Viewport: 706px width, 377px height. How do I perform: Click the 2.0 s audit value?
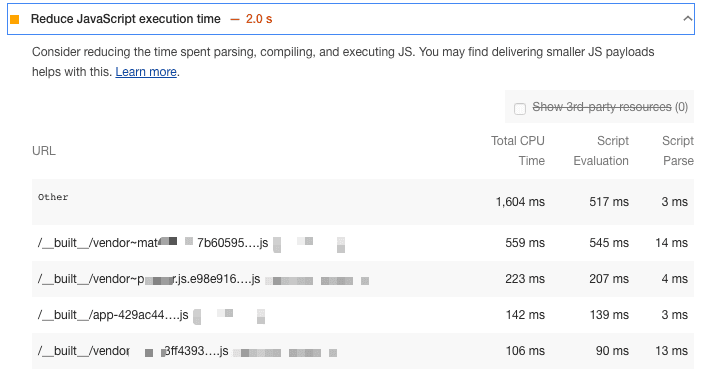click(259, 19)
